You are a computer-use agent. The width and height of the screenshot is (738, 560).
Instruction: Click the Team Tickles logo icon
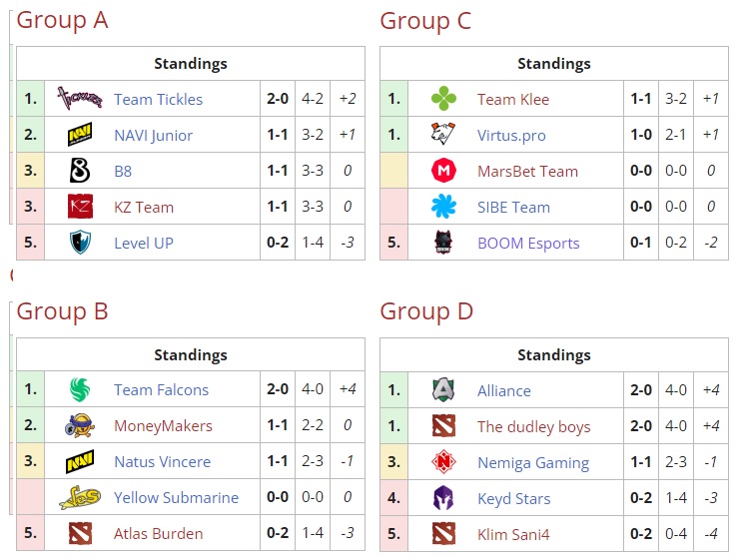tap(80, 99)
